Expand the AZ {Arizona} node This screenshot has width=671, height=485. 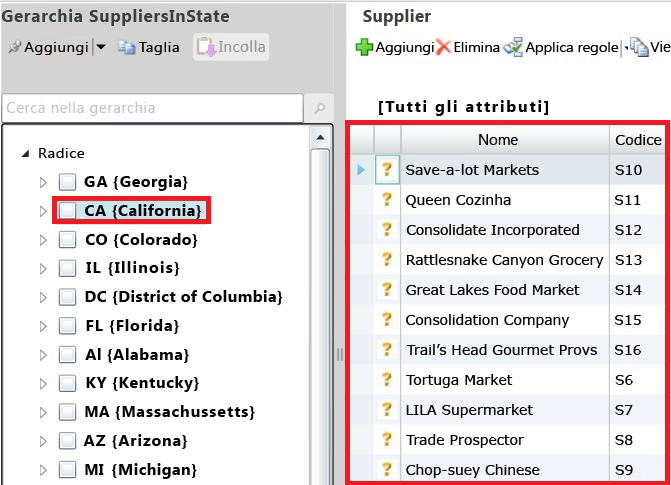(43, 441)
